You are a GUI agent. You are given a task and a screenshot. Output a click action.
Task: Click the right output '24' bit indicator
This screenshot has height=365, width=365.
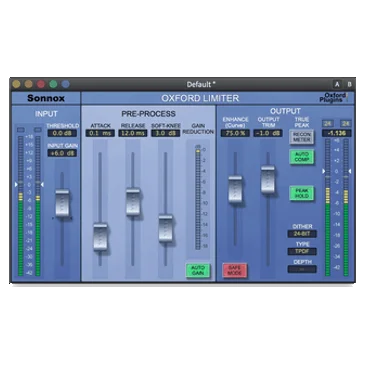click(x=346, y=124)
